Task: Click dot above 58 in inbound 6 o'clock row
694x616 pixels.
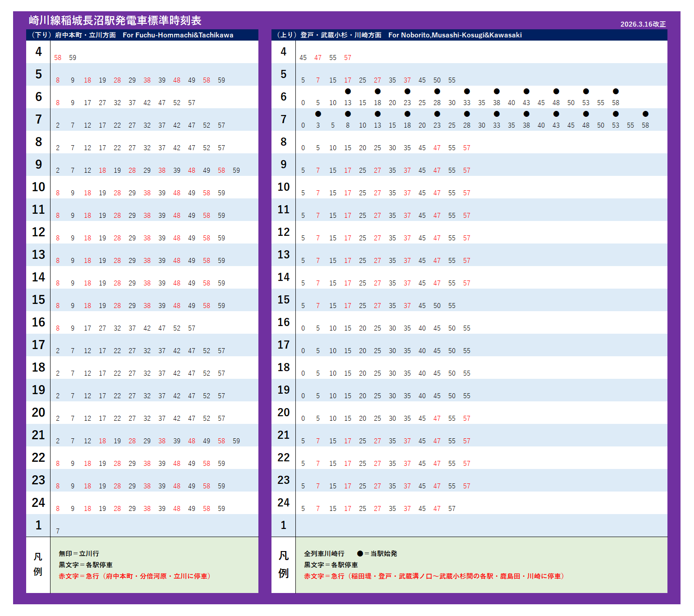Action: pos(616,92)
